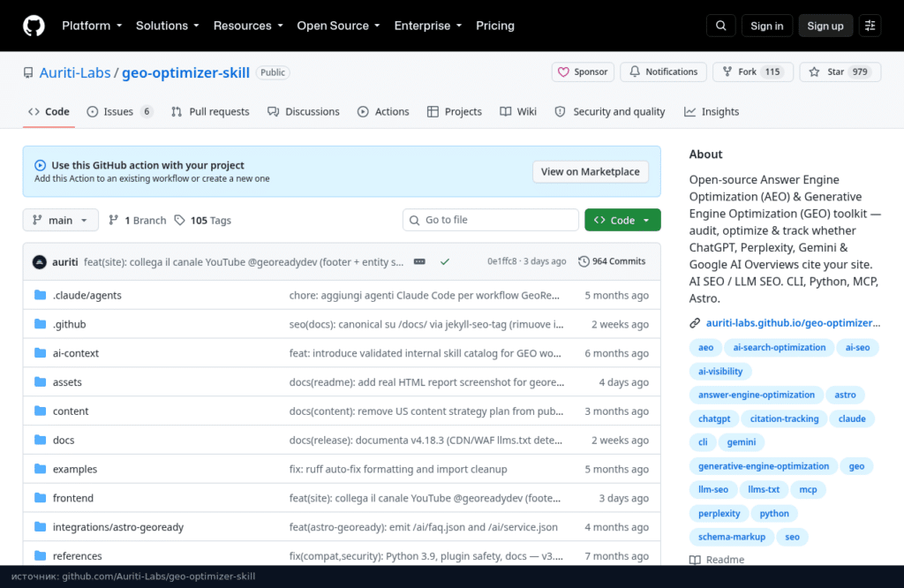This screenshot has width=904, height=588.
Task: Open commit hash 0e1ffc8
Action: coord(502,261)
